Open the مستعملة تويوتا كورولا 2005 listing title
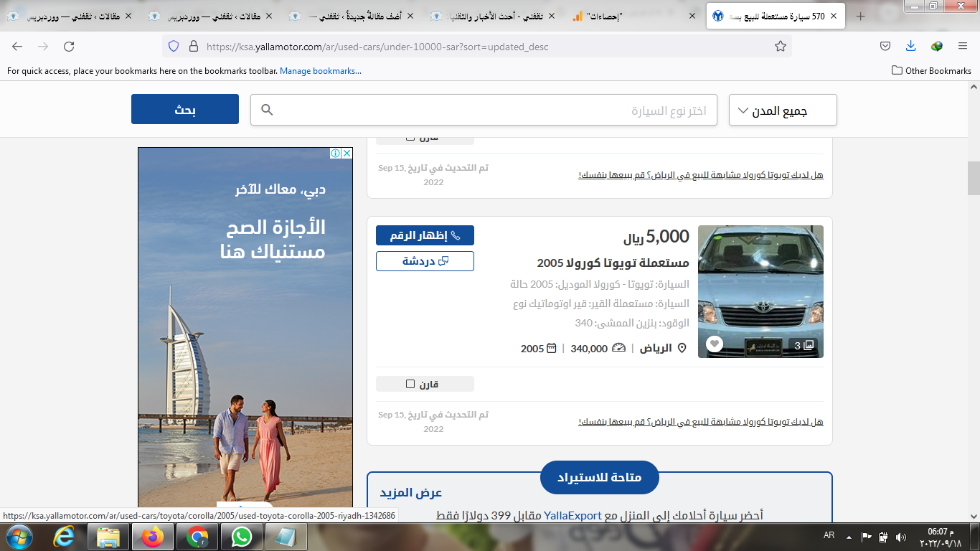980x551 pixels. 613,263
